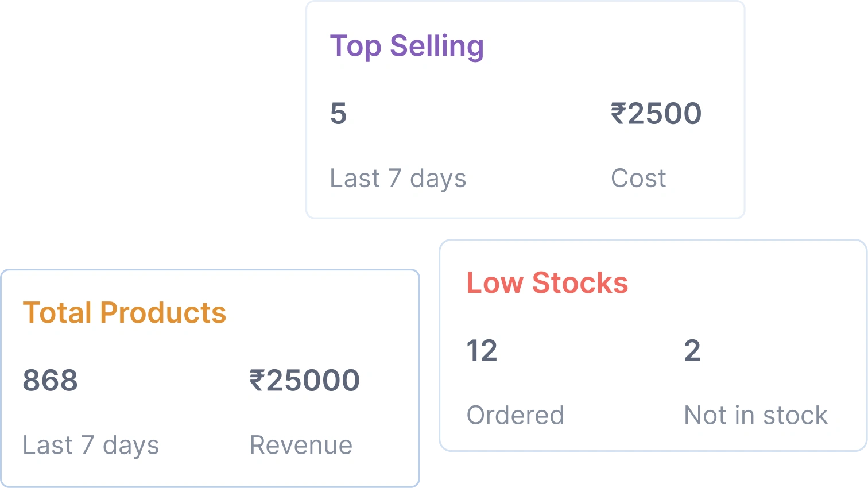Click the Revenue label
The height and width of the screenshot is (488, 868).
[x=301, y=445]
